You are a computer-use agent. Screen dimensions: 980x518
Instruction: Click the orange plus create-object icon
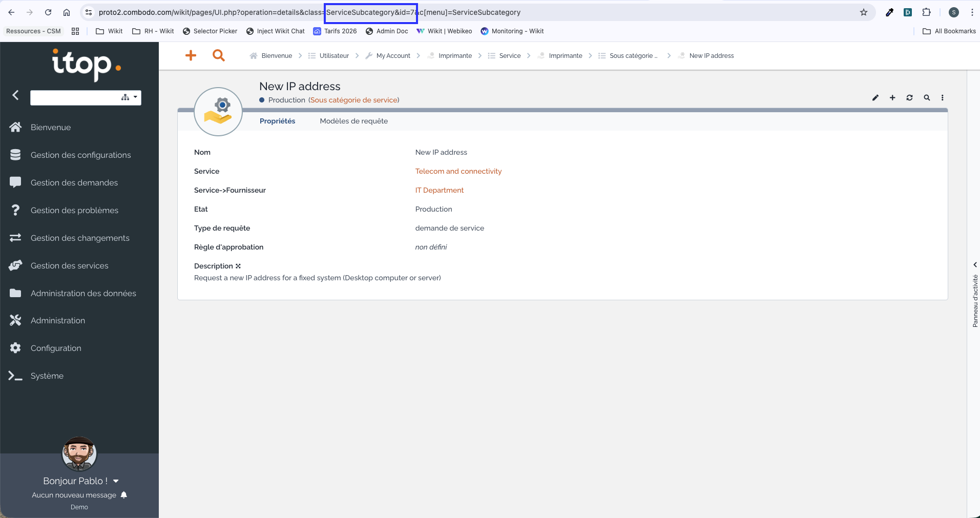191,55
